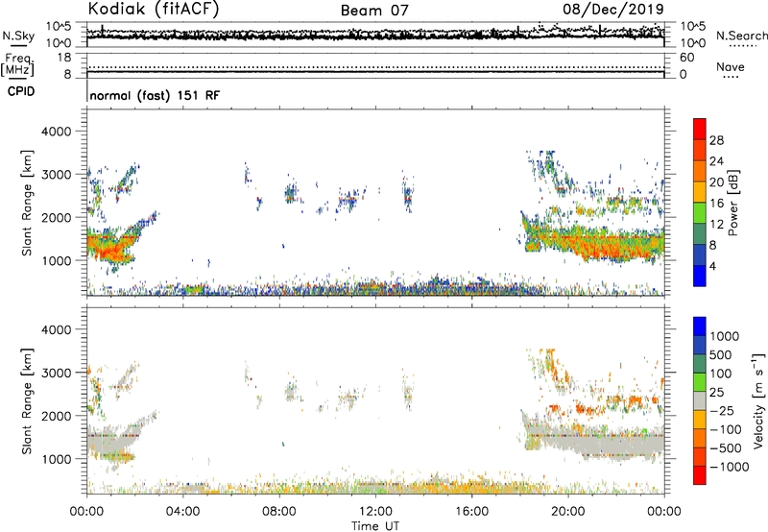Pick the yellow segment of power colorbar

coord(700,193)
